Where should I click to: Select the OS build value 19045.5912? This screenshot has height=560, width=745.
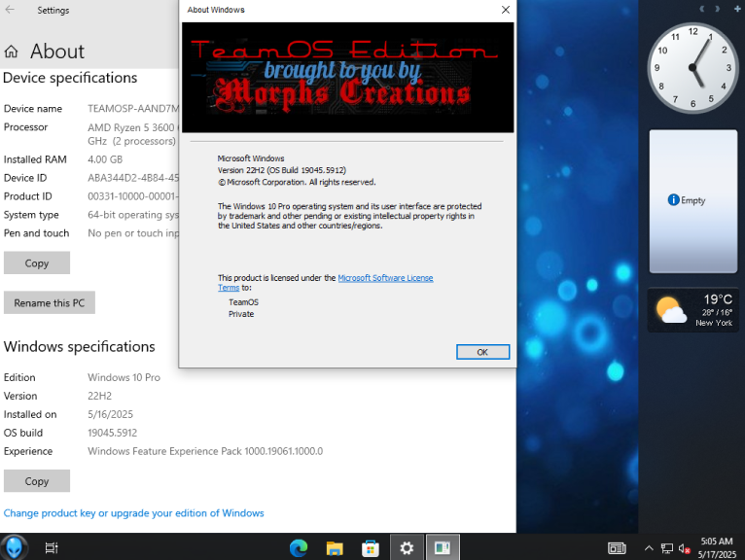click(112, 433)
